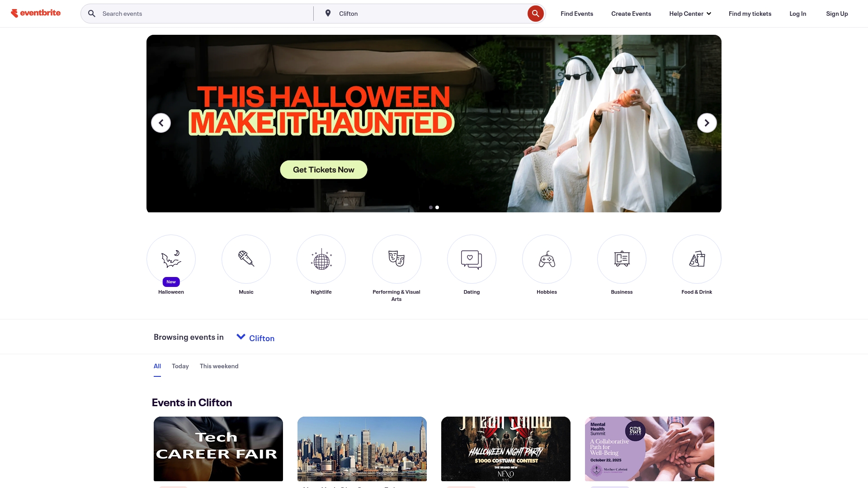Click the Hobbies game controller icon
The height and width of the screenshot is (488, 868).
(547, 259)
